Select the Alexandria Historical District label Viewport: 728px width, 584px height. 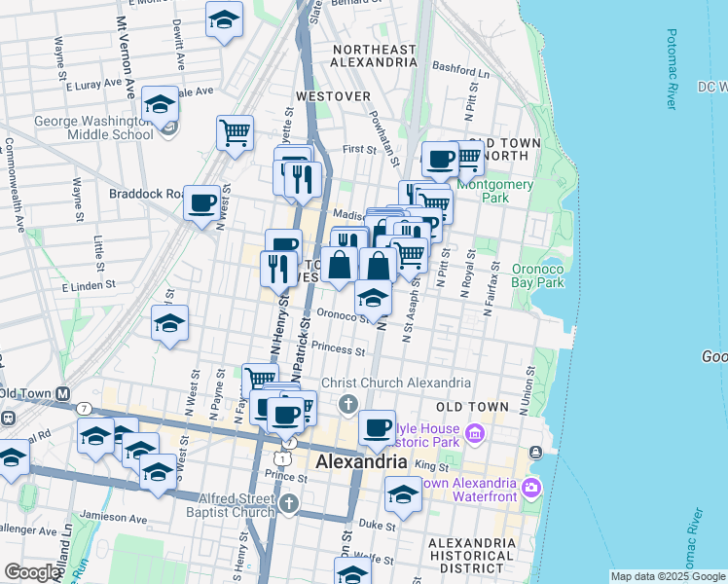(472, 556)
